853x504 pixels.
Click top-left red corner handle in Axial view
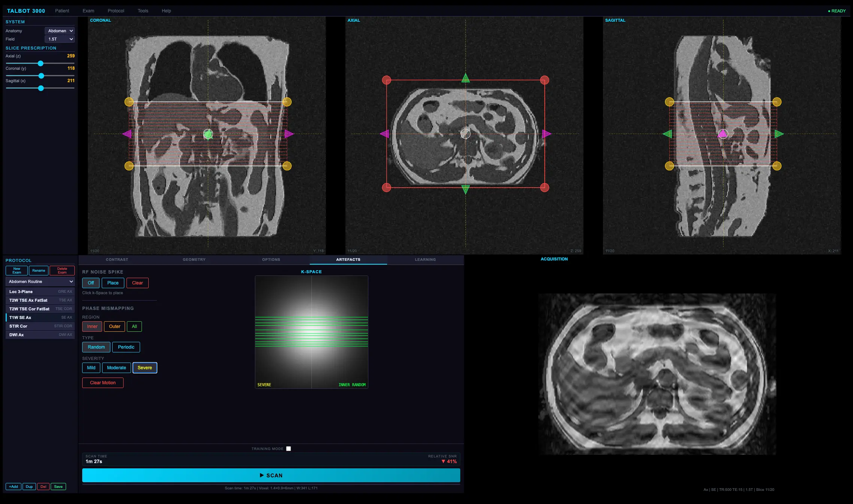coord(386,80)
